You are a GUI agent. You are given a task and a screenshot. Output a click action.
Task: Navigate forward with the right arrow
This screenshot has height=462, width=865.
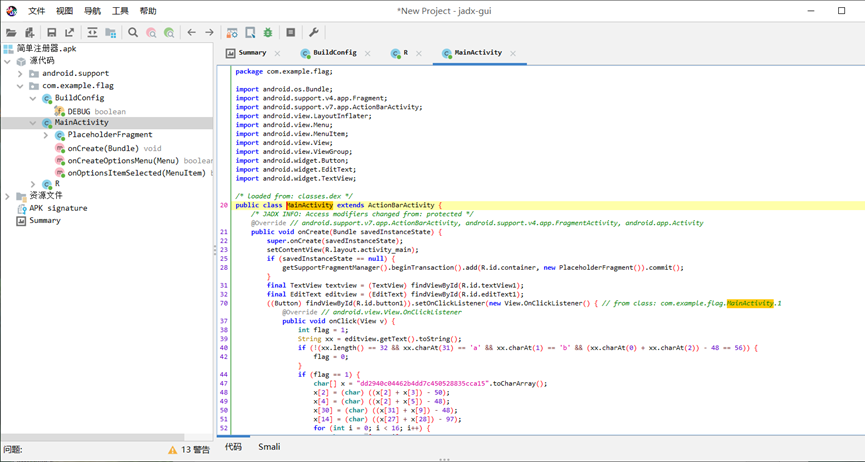tap(209, 33)
